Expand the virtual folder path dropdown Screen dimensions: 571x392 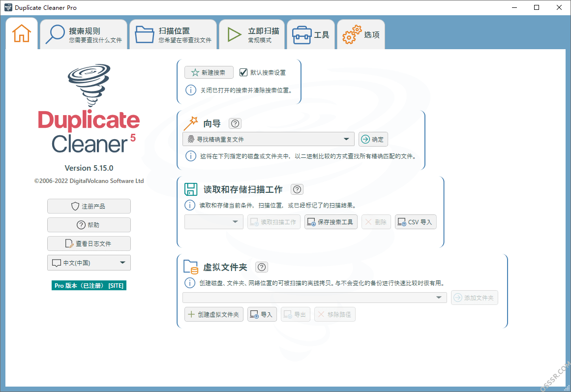[x=315, y=298]
